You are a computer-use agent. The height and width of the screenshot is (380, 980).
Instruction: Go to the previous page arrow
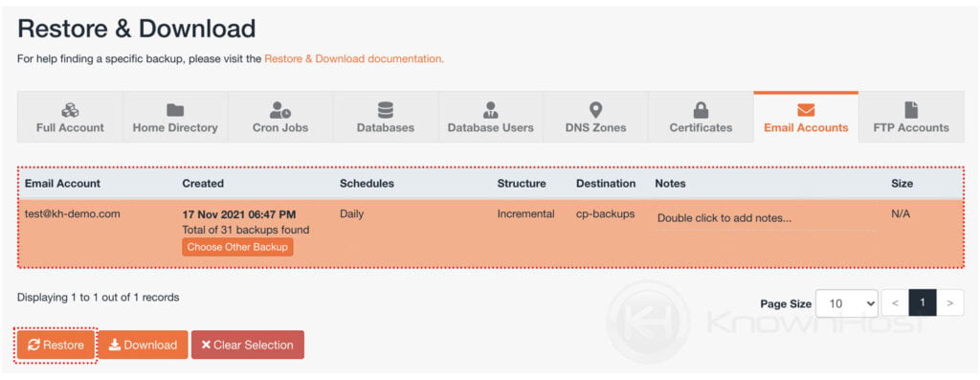[895, 303]
